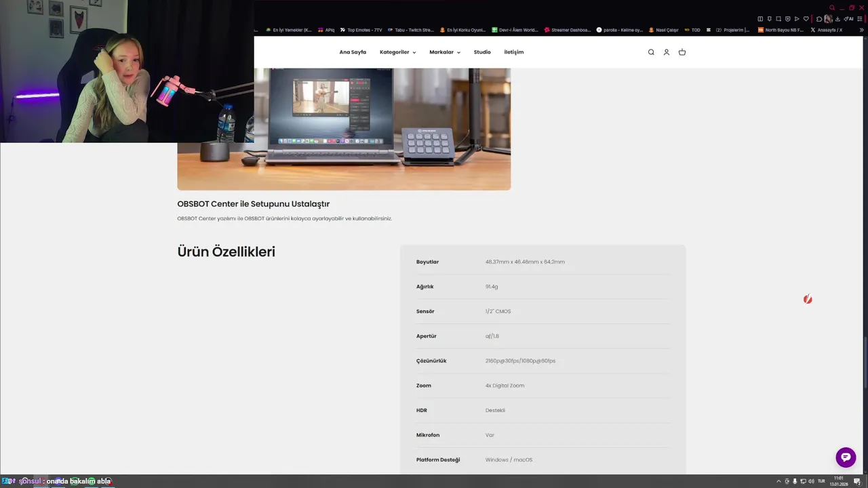Expand the Markalar dropdown menu
This screenshot has height=488, width=868.
445,52
